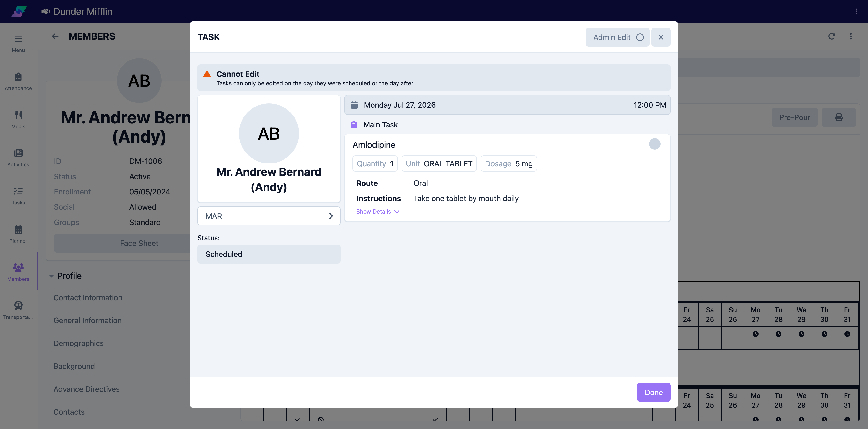868x429 pixels.
Task: Click the Unit ORAL TABLET chip
Action: tap(439, 164)
